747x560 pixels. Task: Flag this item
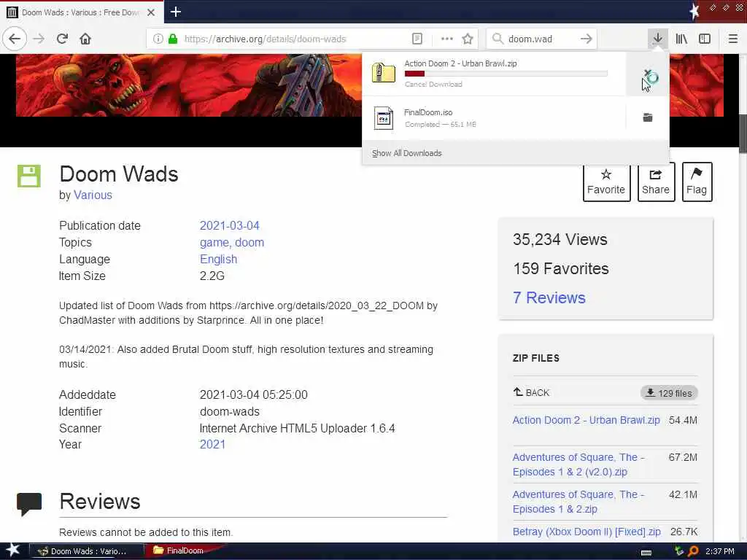click(x=697, y=182)
